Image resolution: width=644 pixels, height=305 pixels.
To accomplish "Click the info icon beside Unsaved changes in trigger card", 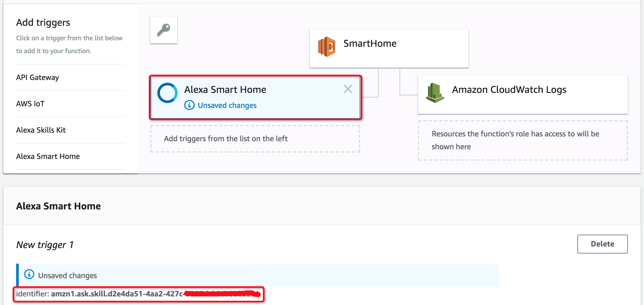I will point(189,105).
